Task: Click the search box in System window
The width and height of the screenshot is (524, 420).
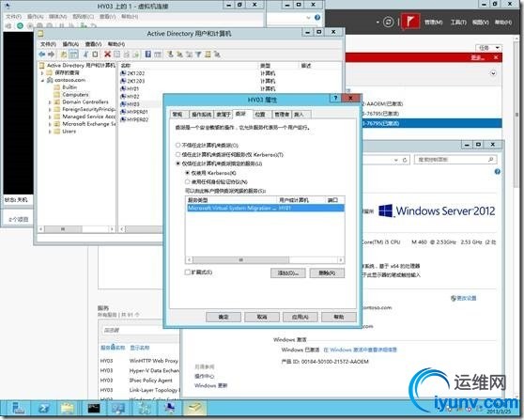Action: click(x=455, y=160)
